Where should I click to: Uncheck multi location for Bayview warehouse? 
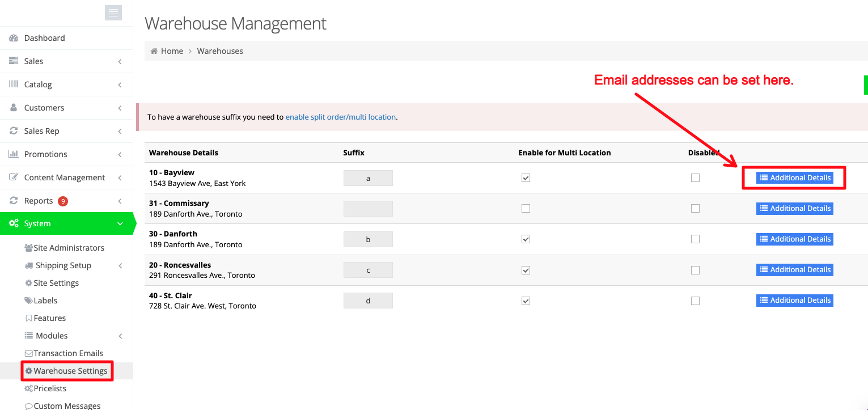(x=526, y=177)
